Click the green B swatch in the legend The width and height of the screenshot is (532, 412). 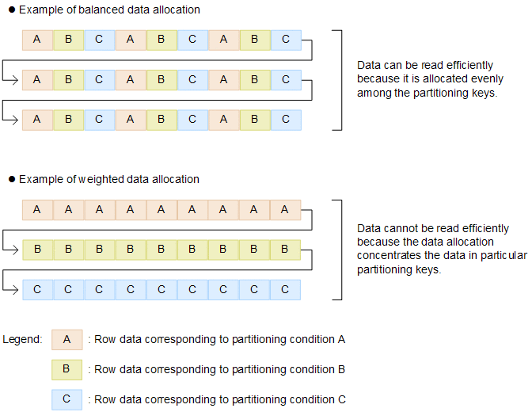tap(67, 369)
